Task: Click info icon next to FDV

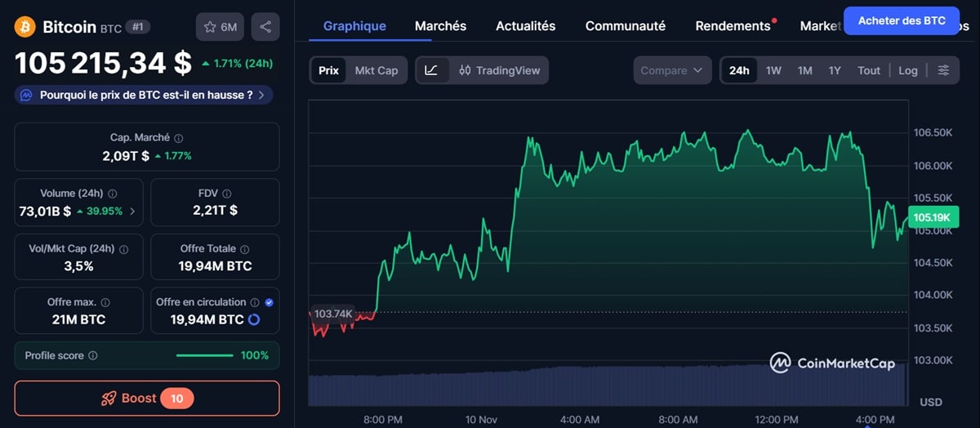Action: [226, 194]
